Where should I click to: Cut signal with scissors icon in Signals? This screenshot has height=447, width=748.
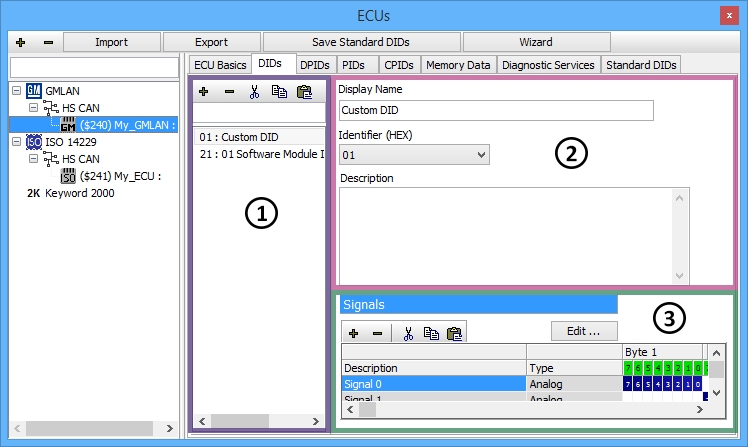coord(408,333)
